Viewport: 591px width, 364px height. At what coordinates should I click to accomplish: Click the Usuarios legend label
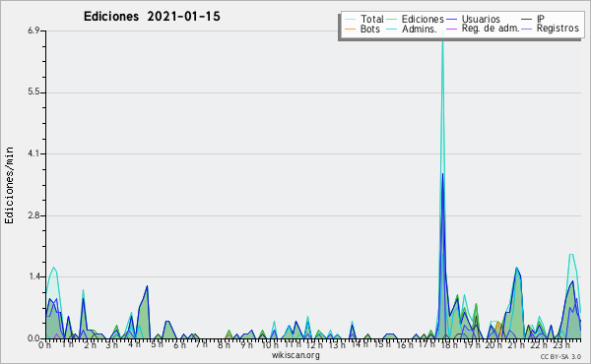click(481, 19)
